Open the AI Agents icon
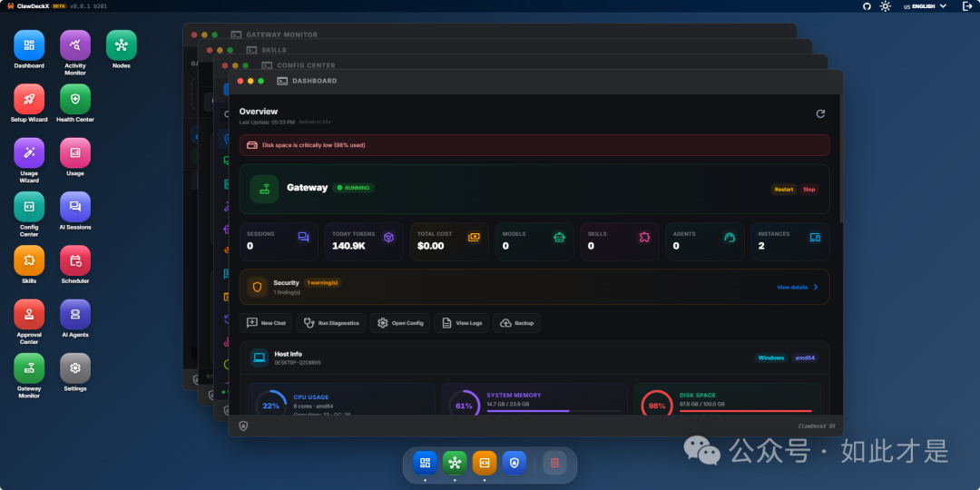The width and height of the screenshot is (980, 490). pos(75,314)
